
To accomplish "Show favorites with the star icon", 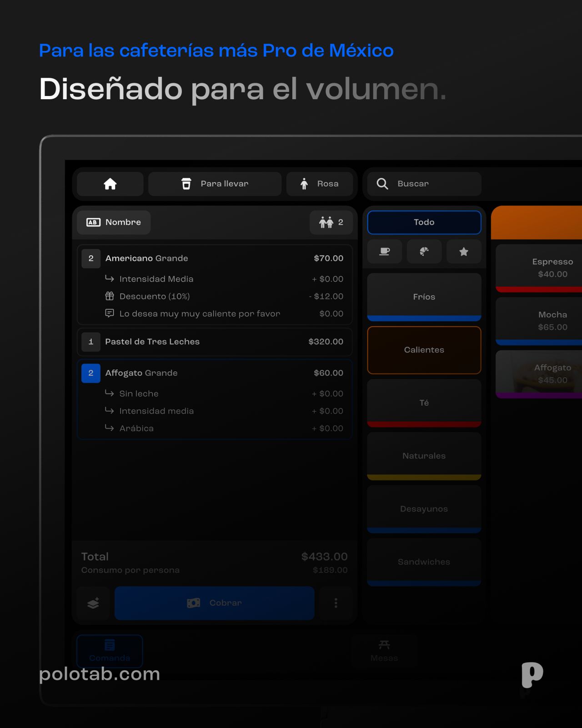I will 464,252.
